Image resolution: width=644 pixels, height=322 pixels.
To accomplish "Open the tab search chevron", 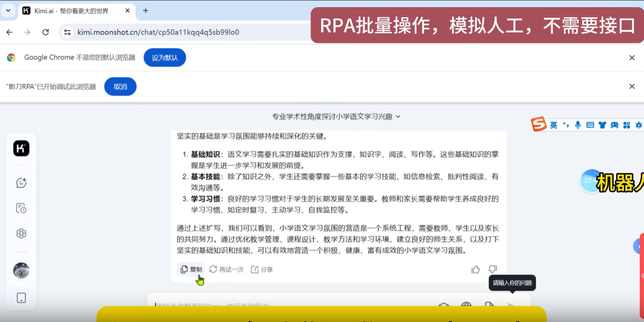I will pos(8,11).
